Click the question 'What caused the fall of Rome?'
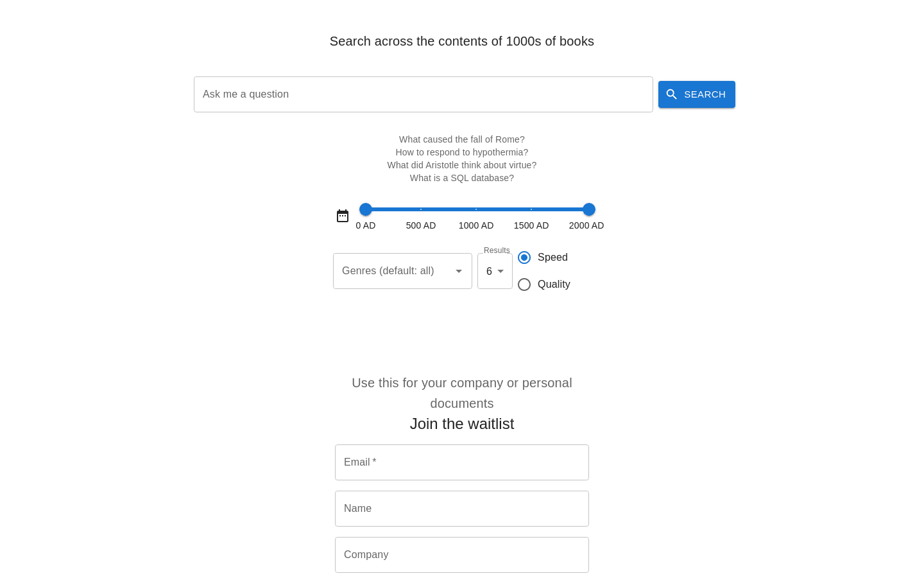The width and height of the screenshot is (924, 578). point(461,139)
